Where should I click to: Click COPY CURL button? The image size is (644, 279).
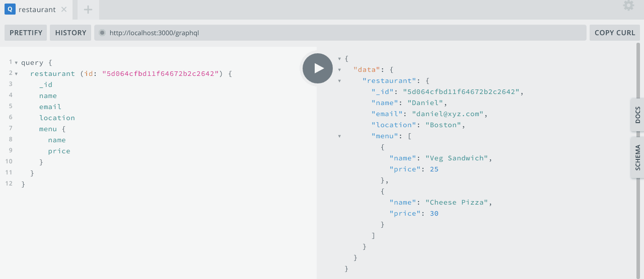[614, 33]
